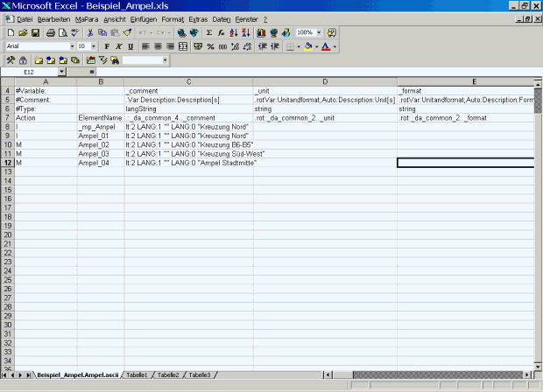Apply the currency format icon
The image size is (543, 392).
click(x=198, y=46)
